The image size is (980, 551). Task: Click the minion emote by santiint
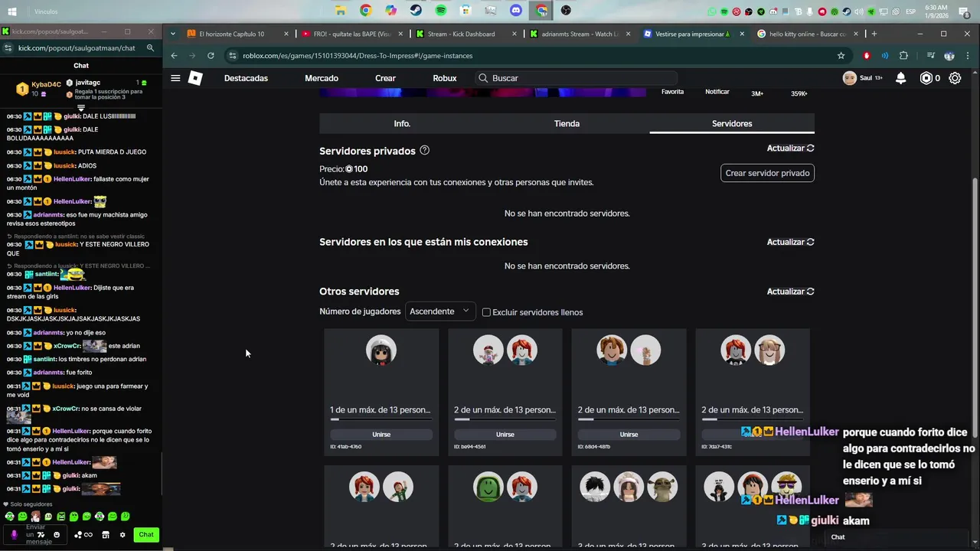72,274
